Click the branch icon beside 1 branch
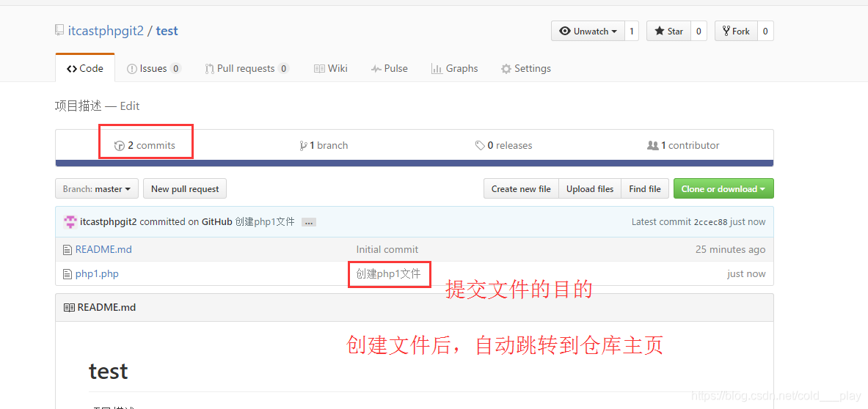 pyautogui.click(x=303, y=146)
